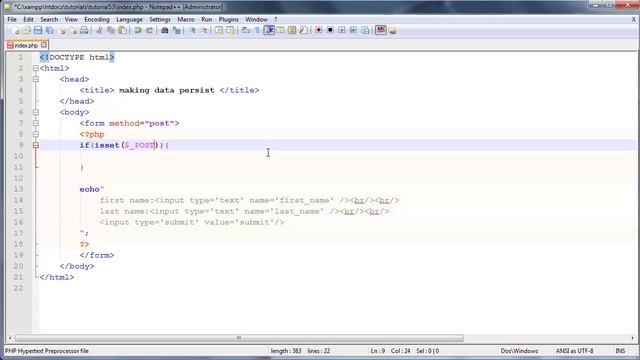The width and height of the screenshot is (640, 360).
Task: Open the Window menu
Action: click(x=256, y=20)
